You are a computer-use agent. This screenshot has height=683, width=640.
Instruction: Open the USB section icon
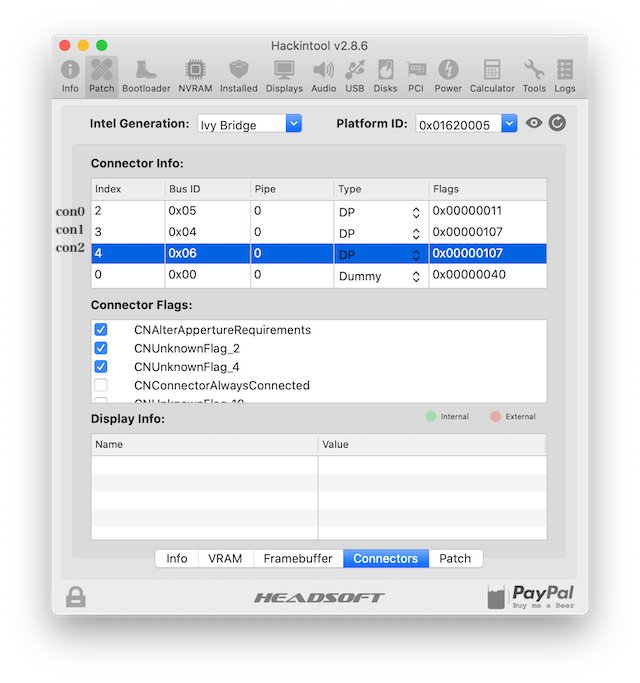click(355, 76)
